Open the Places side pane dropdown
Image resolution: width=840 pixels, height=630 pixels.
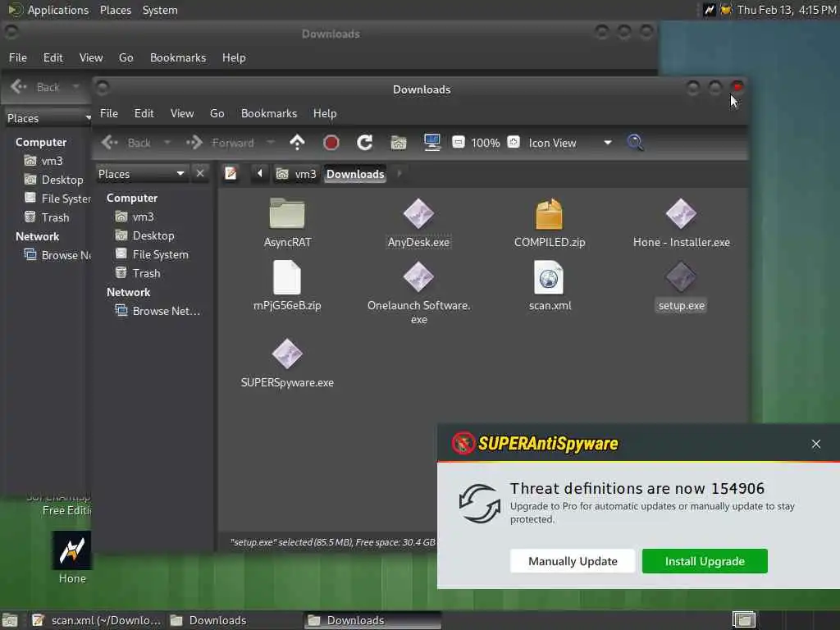(142, 174)
